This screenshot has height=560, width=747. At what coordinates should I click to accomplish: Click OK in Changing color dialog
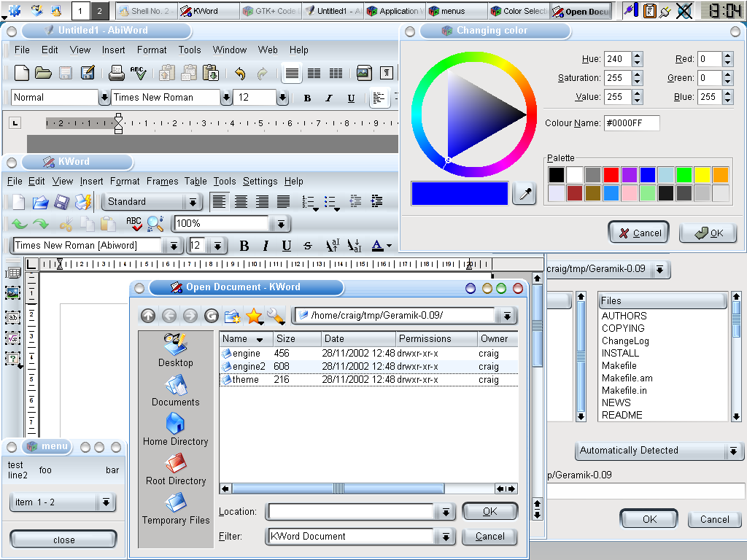(708, 233)
